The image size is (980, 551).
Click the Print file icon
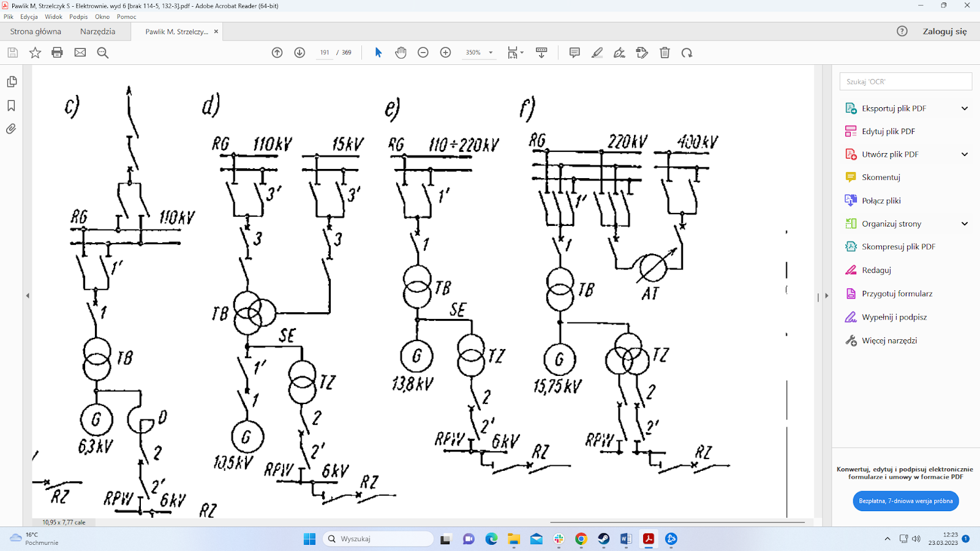point(57,53)
